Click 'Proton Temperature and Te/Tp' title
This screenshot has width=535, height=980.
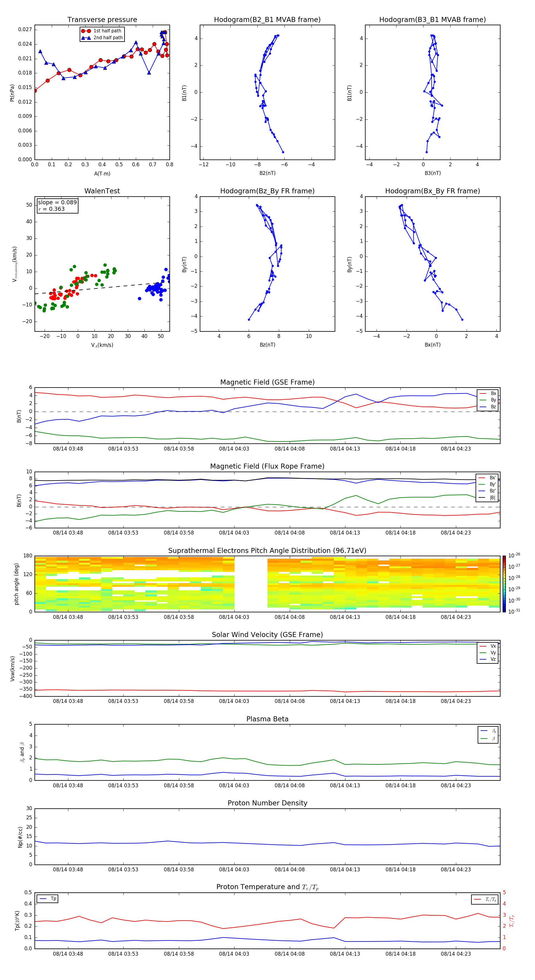point(267,887)
